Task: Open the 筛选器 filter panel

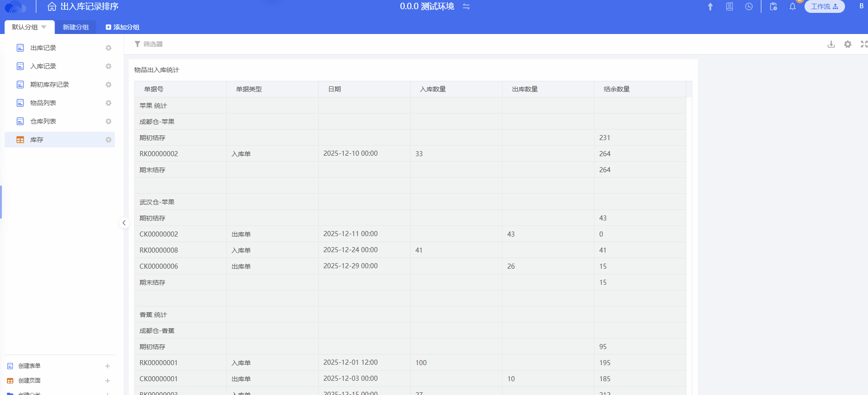Action: click(x=148, y=44)
